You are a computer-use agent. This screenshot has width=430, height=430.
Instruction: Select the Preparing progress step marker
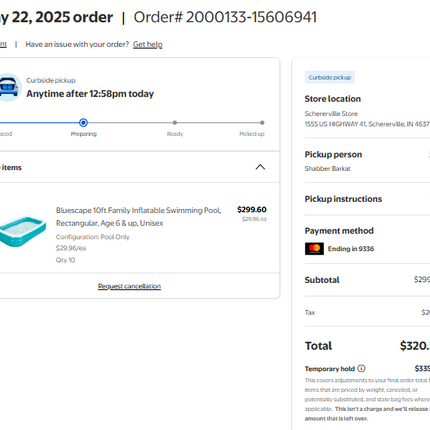tap(83, 123)
